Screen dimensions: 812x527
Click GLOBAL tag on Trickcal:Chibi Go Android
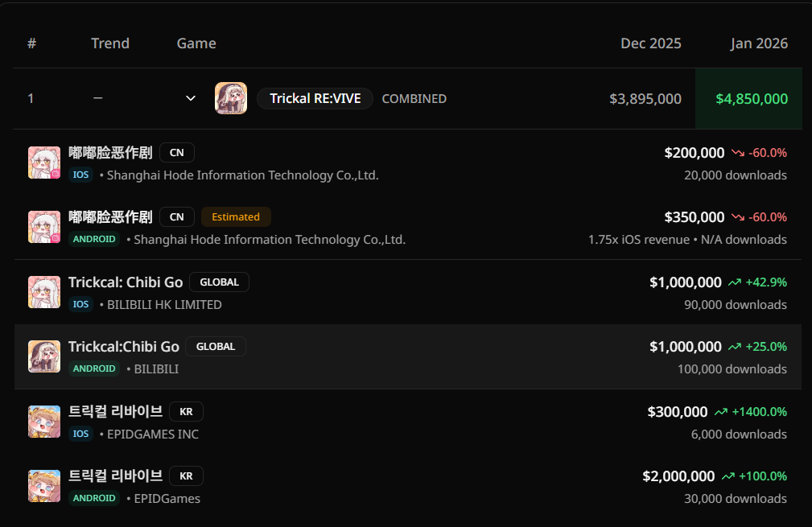click(216, 346)
